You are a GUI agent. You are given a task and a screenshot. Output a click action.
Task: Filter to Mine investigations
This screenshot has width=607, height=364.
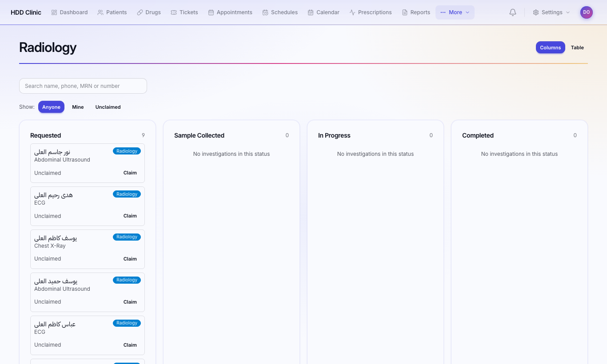pos(78,107)
